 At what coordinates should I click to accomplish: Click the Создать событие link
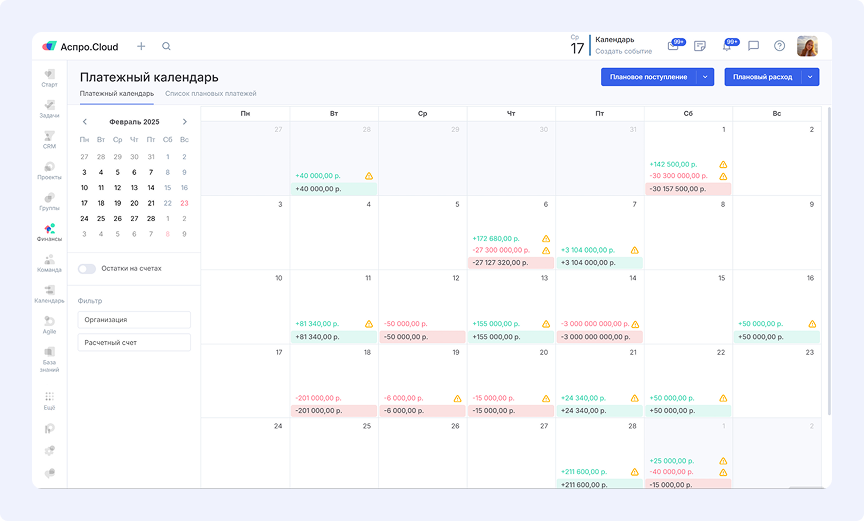[623, 51]
